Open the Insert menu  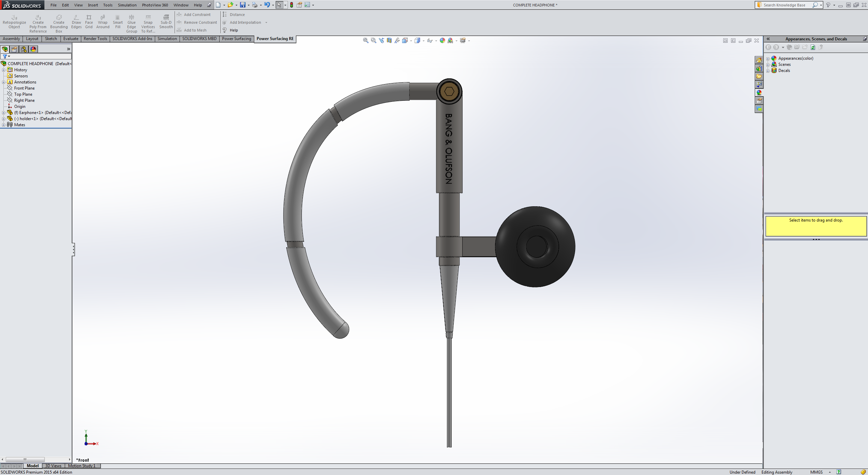(93, 5)
